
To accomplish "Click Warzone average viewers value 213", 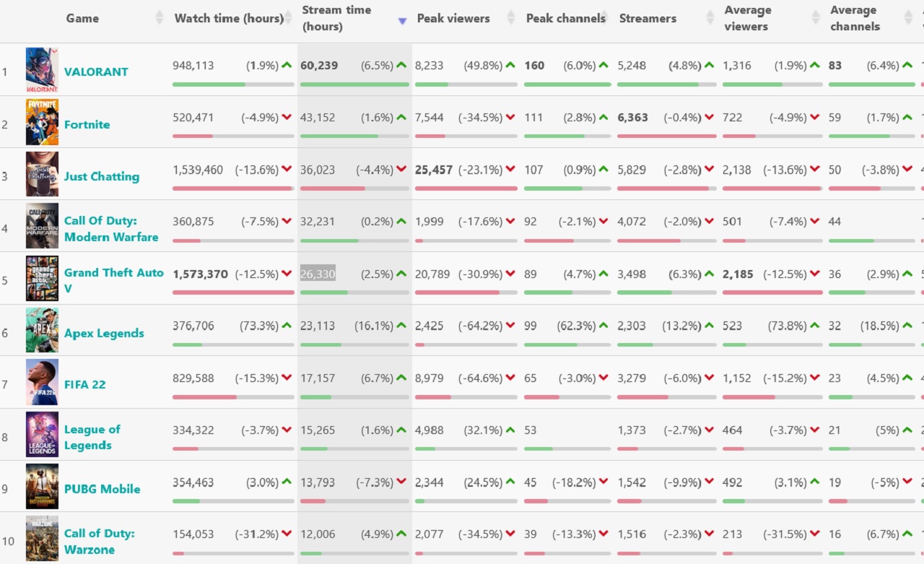I will [732, 534].
